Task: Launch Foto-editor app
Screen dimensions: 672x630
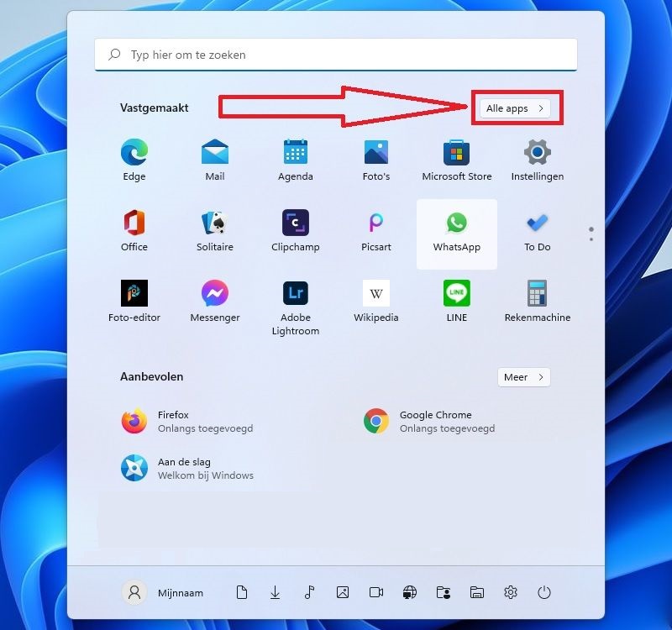Action: point(134,301)
